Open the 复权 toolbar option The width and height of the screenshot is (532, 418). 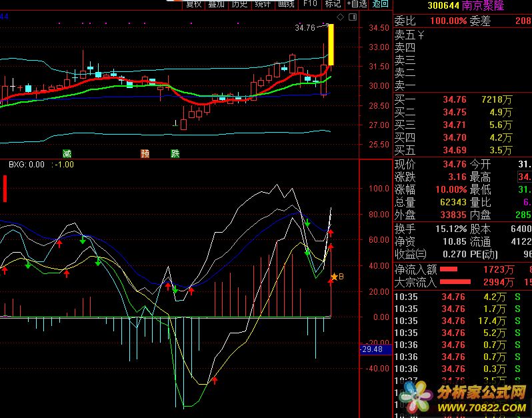[x=193, y=4]
